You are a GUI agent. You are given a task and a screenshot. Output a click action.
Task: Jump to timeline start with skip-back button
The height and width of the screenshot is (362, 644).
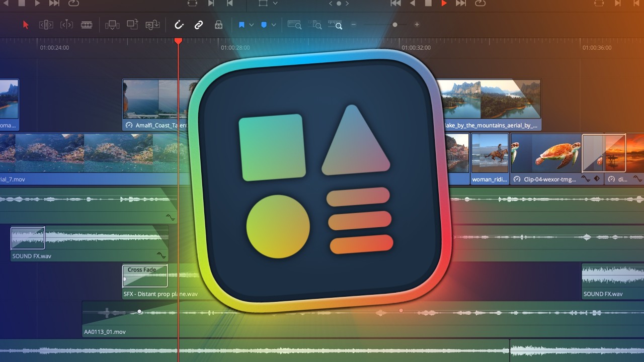(396, 3)
